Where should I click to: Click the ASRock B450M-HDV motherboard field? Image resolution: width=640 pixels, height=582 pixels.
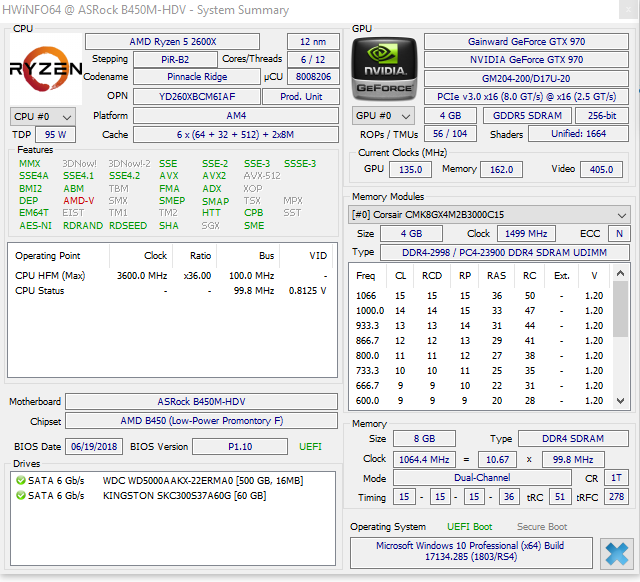tap(201, 402)
